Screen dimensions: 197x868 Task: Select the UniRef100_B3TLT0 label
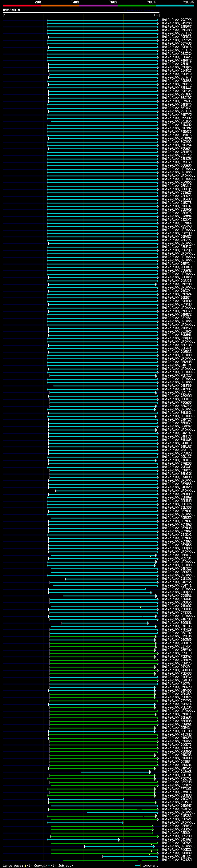[177, 50]
